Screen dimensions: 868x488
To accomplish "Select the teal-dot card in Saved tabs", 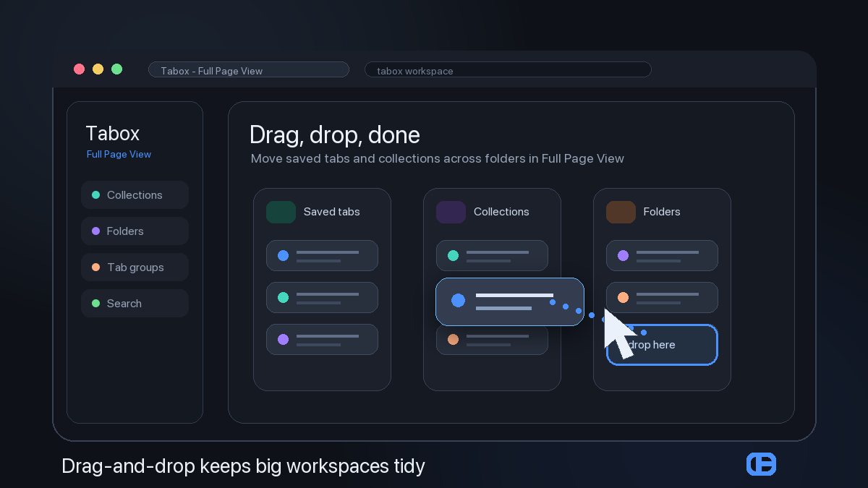I will [322, 297].
